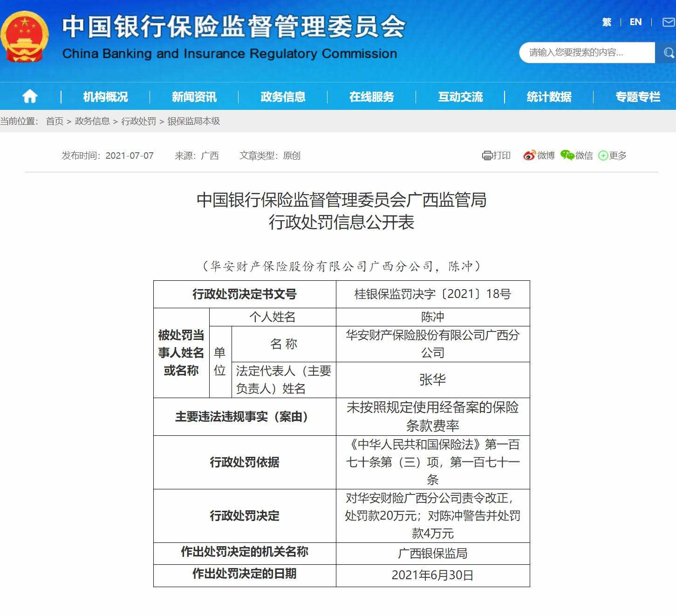Open the 互动交流 menu

coord(460,97)
